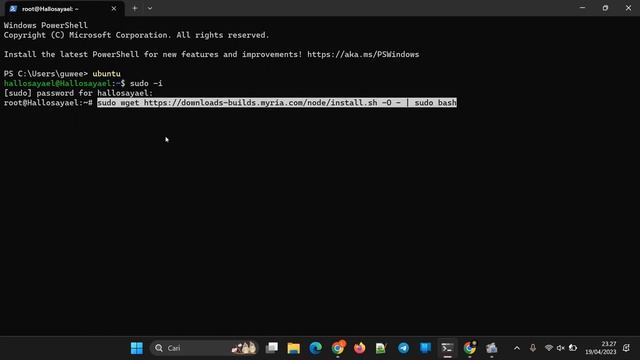Open the clock and date 19/04/2023

tap(600, 348)
